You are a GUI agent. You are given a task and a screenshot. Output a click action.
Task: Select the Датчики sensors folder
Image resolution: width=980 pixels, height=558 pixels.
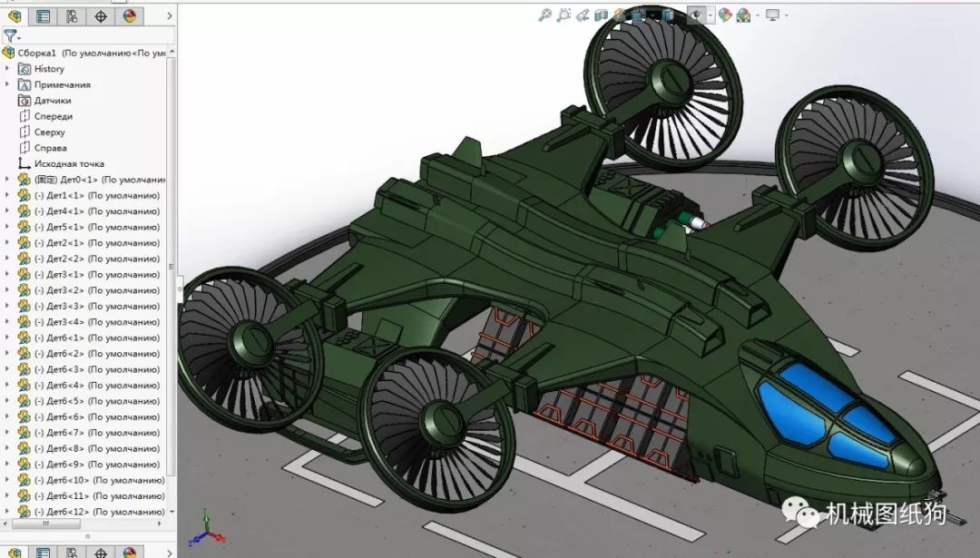point(45,101)
